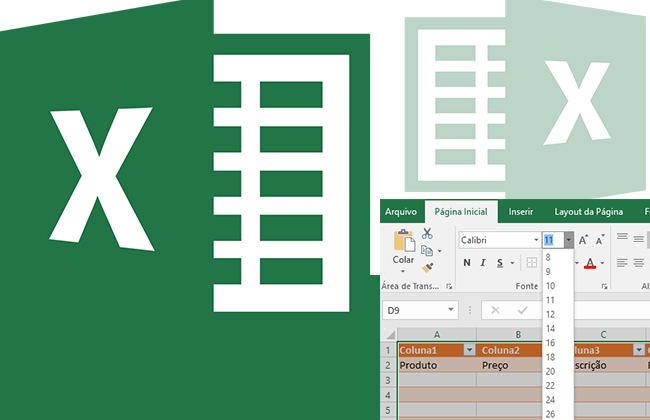Click the font size field showing 11
The width and height of the screenshot is (650, 420).
[x=553, y=240]
